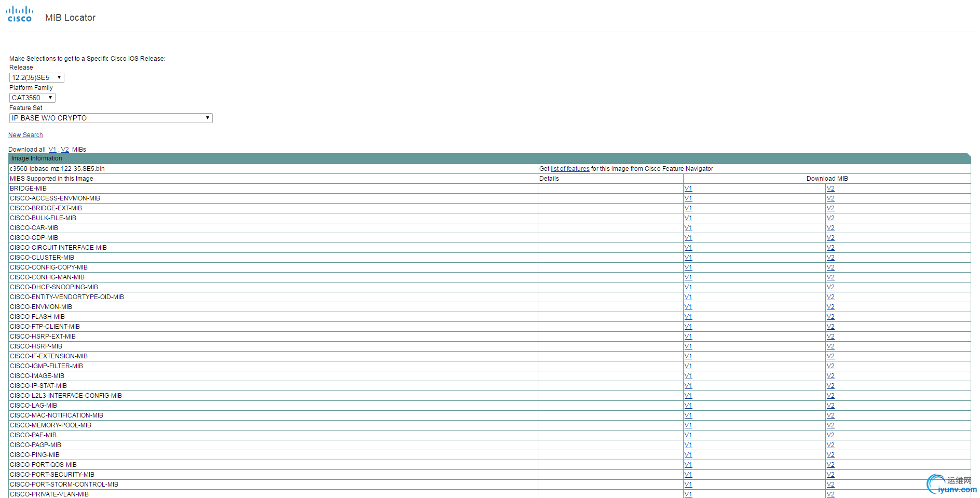Download V2 of CISCO-HSRP-EXT-MIB
Screen dimensions: 980x498
point(831,337)
